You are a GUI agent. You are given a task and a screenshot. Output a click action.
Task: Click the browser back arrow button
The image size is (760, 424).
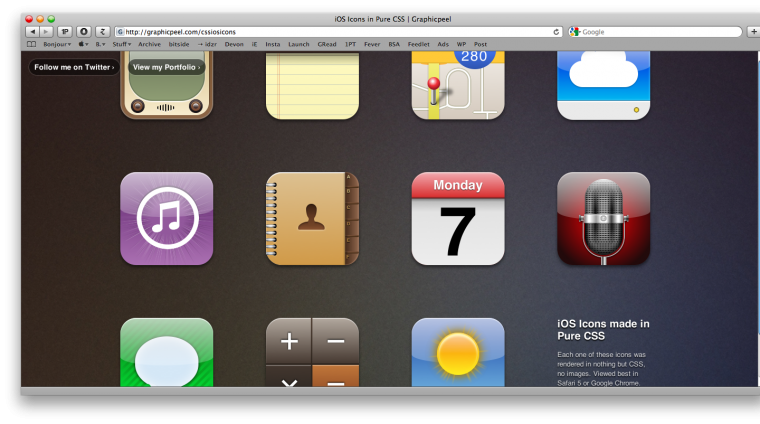click(31, 32)
